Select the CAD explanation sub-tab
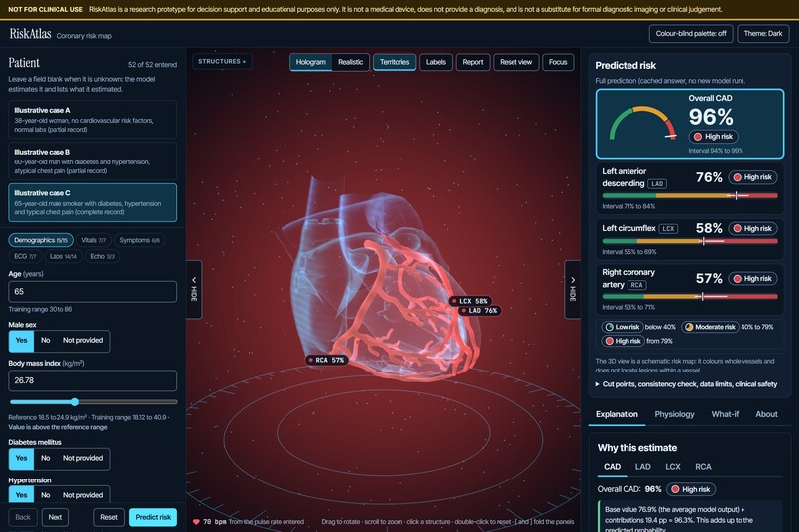This screenshot has height=532, width=799. (x=612, y=467)
